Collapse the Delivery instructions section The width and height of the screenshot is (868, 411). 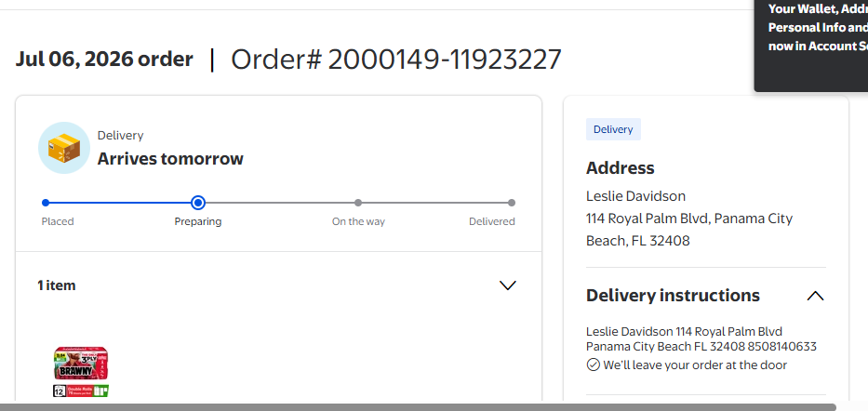click(x=815, y=296)
